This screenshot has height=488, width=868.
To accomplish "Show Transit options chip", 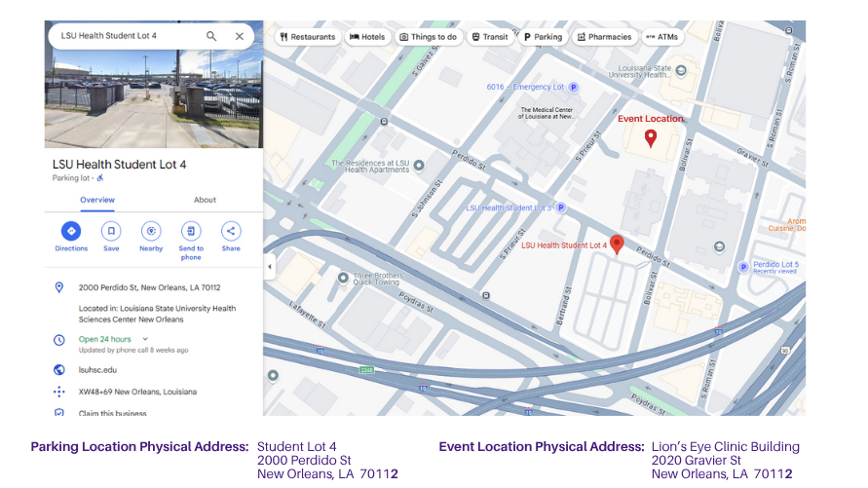I will (x=489, y=37).
